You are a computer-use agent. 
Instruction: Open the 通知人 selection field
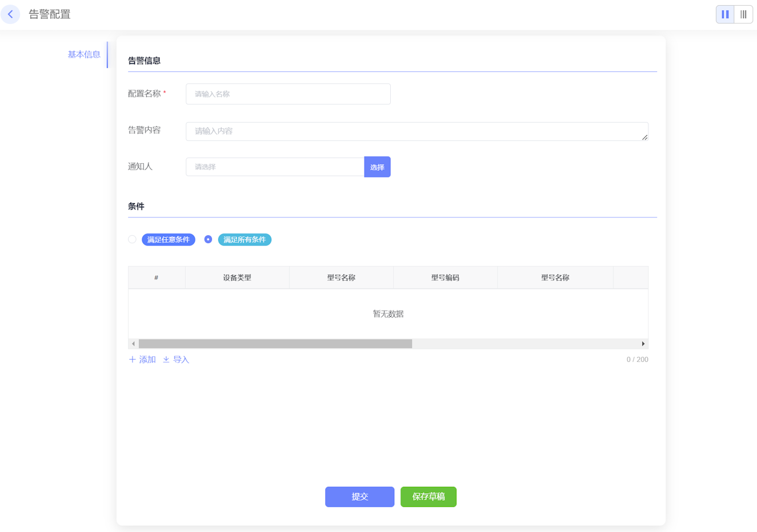275,167
